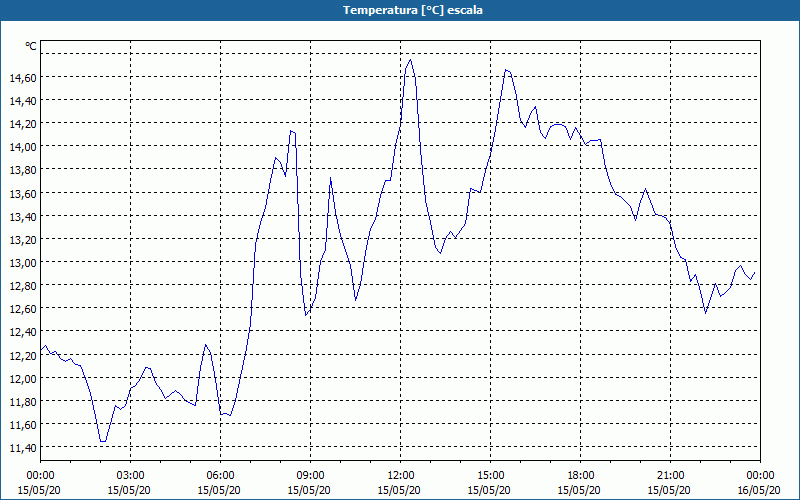Click the 11,40 y-axis value
Image resolution: width=800 pixels, height=500 pixels.
(23, 448)
